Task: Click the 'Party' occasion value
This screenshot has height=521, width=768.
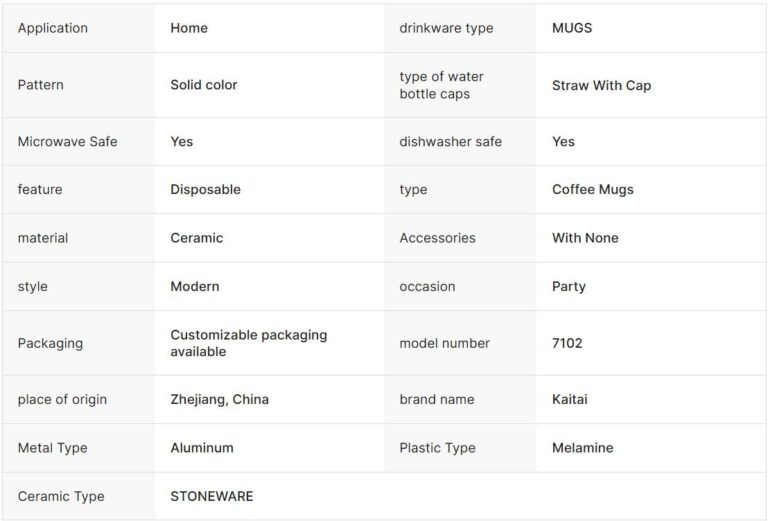Action: (x=569, y=286)
